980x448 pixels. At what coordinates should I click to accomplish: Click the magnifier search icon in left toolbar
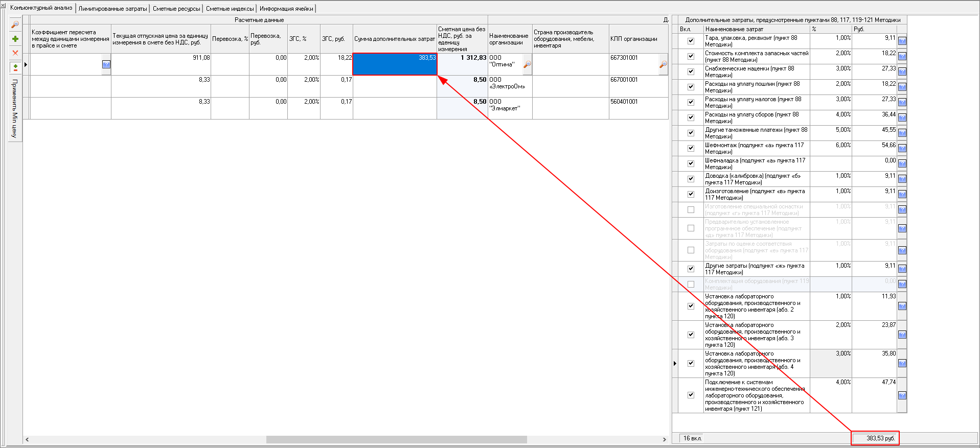click(15, 25)
